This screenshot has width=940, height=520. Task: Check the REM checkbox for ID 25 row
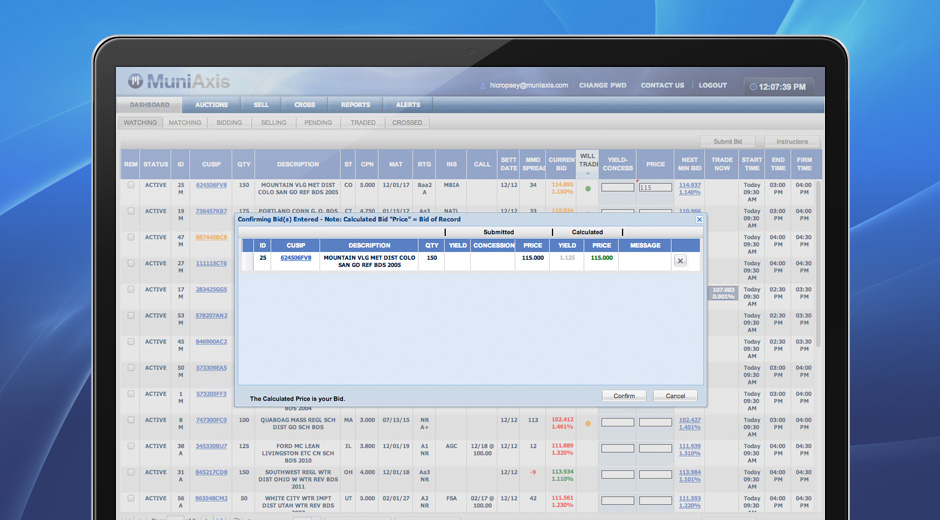pyautogui.click(x=131, y=185)
